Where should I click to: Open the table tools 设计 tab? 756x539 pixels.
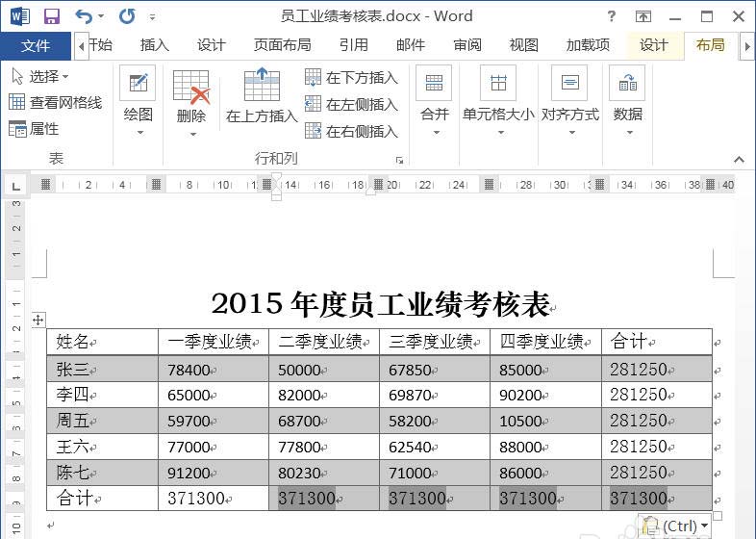(x=654, y=45)
